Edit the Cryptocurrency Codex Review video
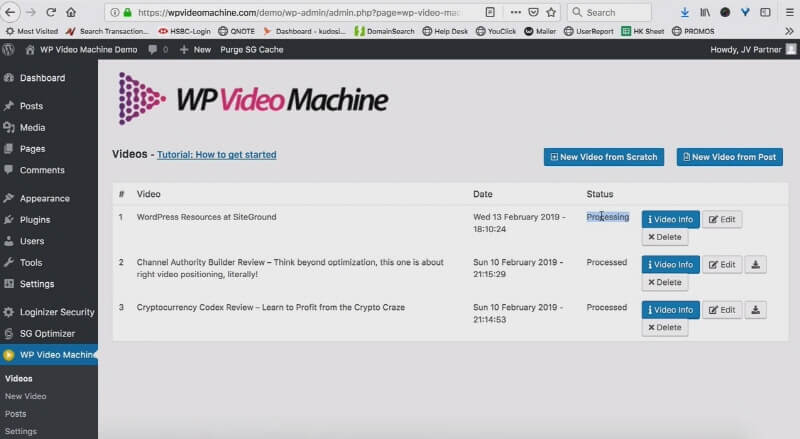Screen dimensions: 800x439 coord(722,310)
